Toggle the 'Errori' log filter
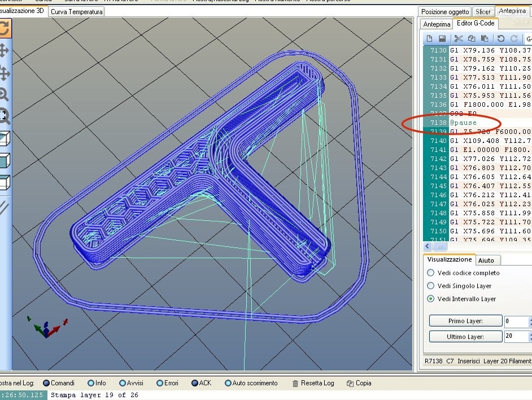 point(160,383)
